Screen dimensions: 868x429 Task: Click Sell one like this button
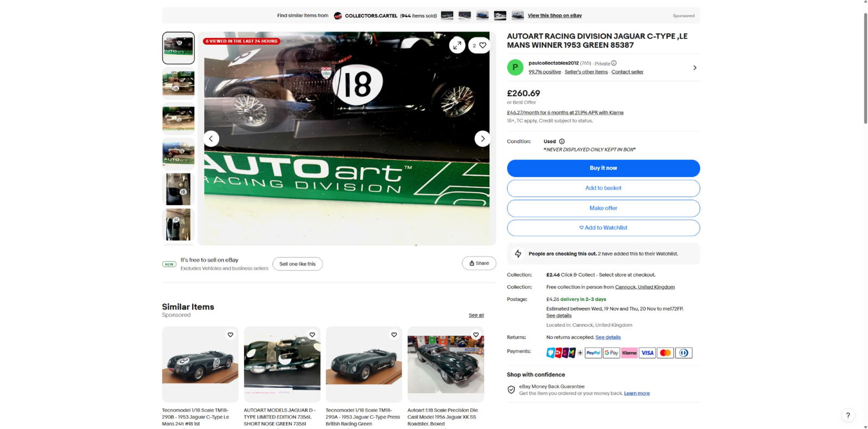point(297,264)
